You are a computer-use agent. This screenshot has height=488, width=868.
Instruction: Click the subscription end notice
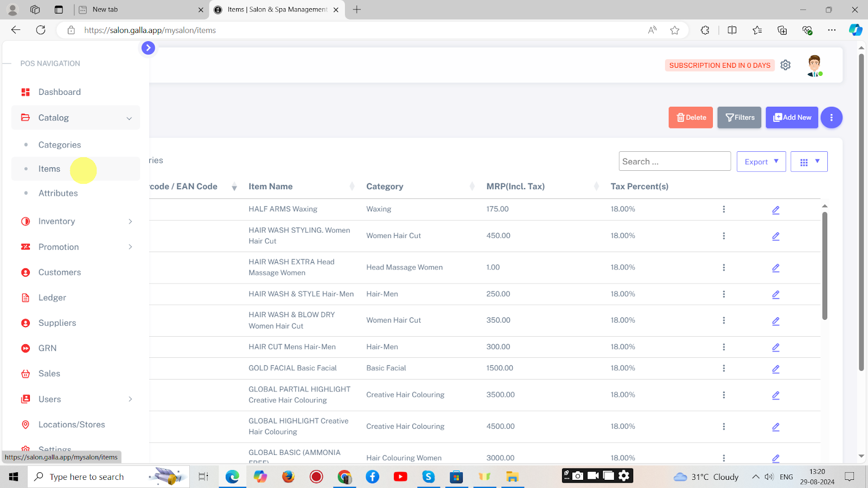coord(720,65)
